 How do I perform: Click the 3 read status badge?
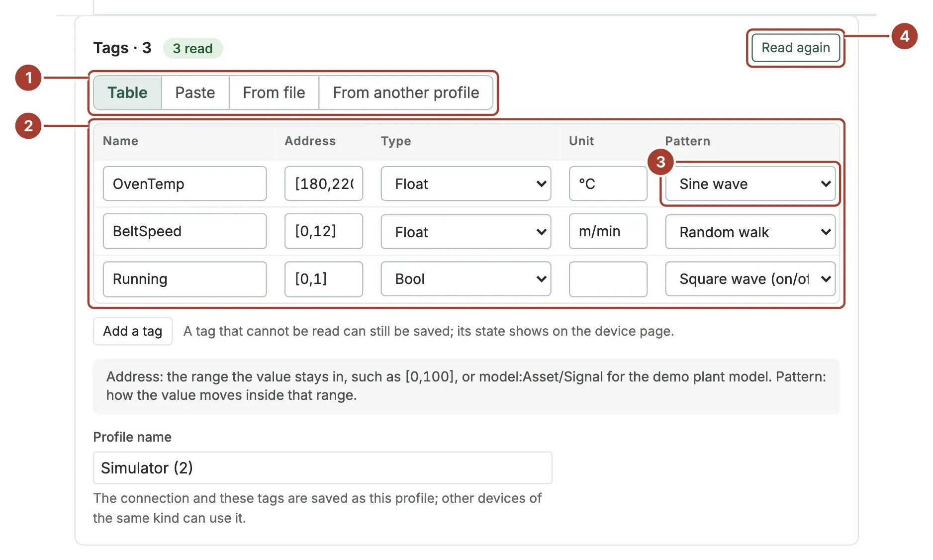(x=192, y=48)
